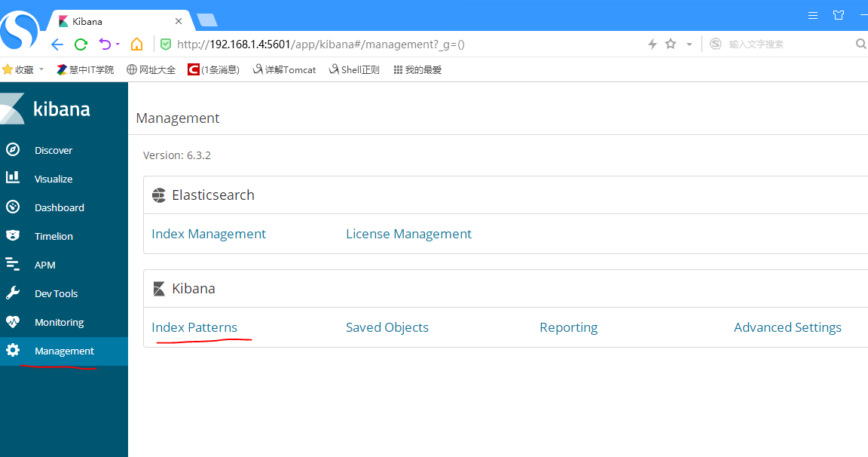
Task: Open 慧中IT学院 bookmark
Action: pyautogui.click(x=84, y=70)
